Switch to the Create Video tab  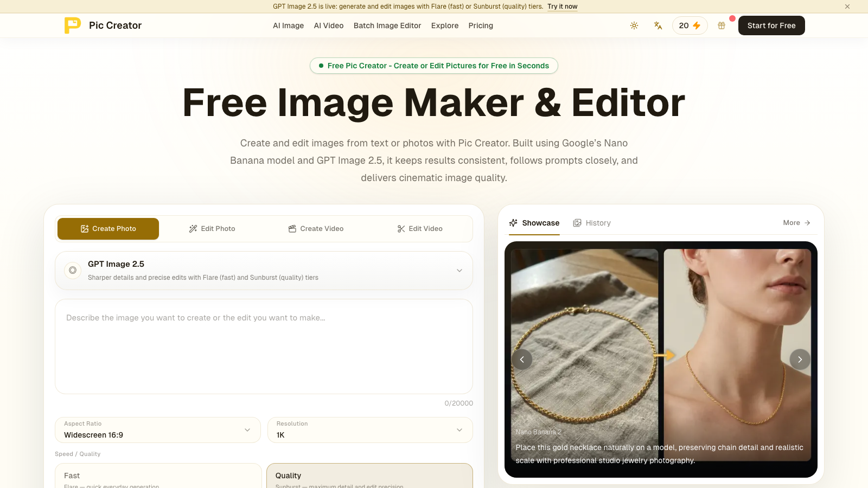[x=316, y=229]
